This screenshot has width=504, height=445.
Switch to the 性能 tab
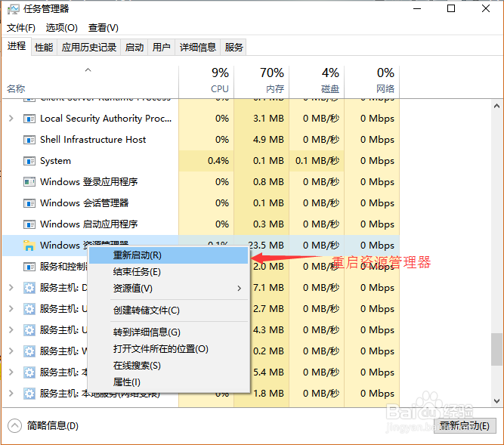[44, 48]
